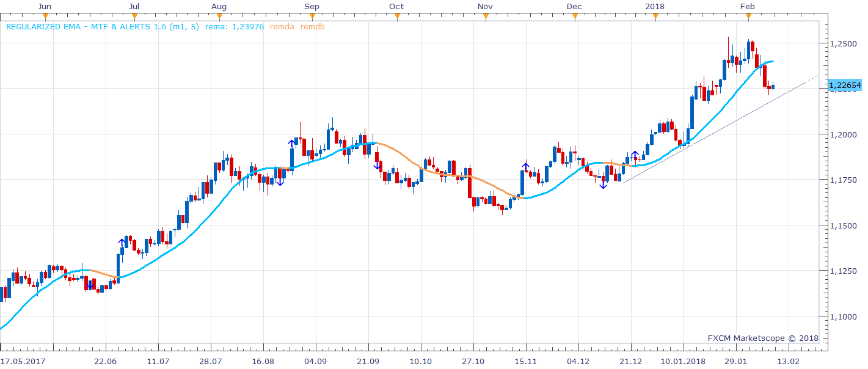
Task: Click the 10.01.2018 date axis label
Action: (x=683, y=362)
